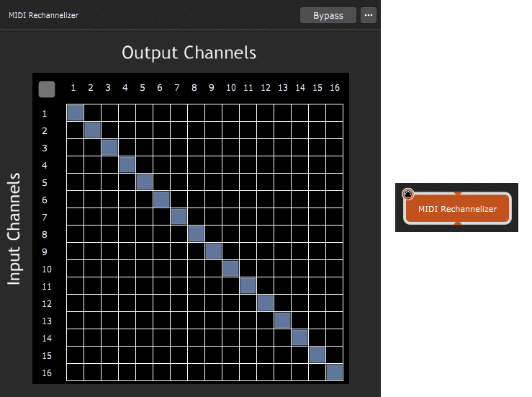Click the gray reset square in grid corner
The image size is (532, 397).
coord(47,89)
